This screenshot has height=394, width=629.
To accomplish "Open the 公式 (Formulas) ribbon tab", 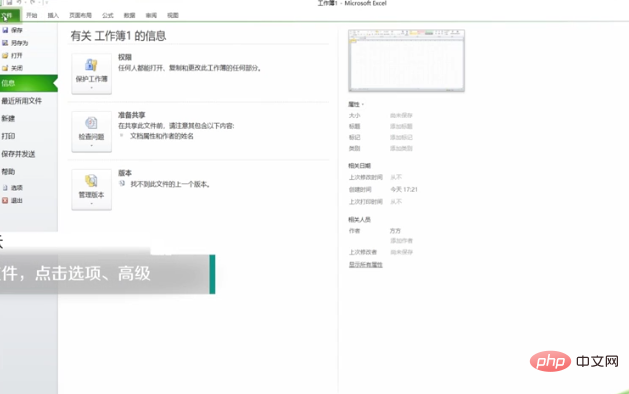I will tap(108, 16).
